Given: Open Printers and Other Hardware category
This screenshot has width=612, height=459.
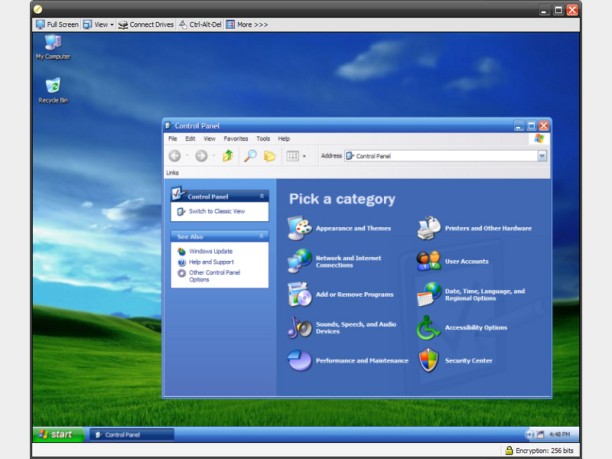Looking at the screenshot, I should [488, 228].
